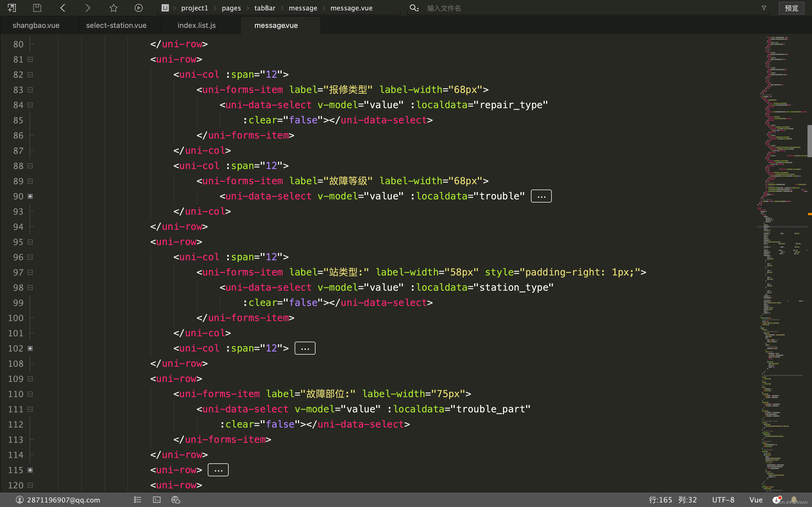Switch to the shangbao.vue tab
Viewport: 812px width, 507px height.
36,25
